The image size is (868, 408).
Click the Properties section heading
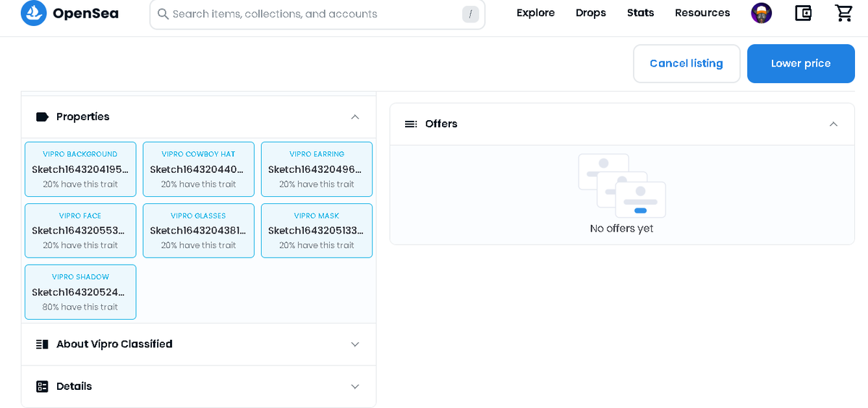[83, 116]
